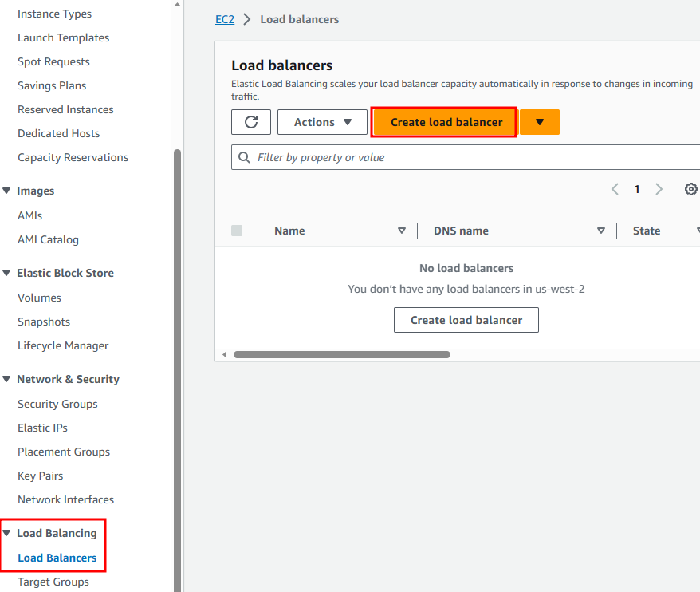Click the Load balancers page heading

coord(281,65)
